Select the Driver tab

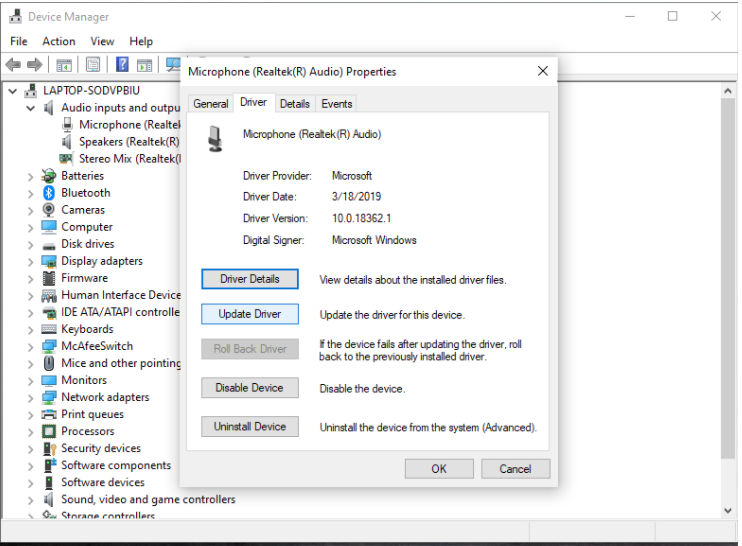(254, 102)
